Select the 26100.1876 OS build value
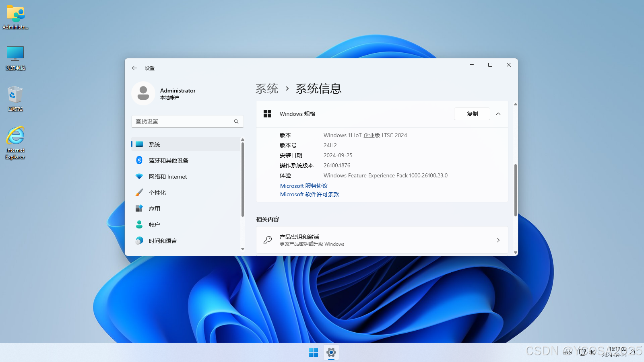Image resolution: width=644 pixels, height=362 pixels. (337, 165)
